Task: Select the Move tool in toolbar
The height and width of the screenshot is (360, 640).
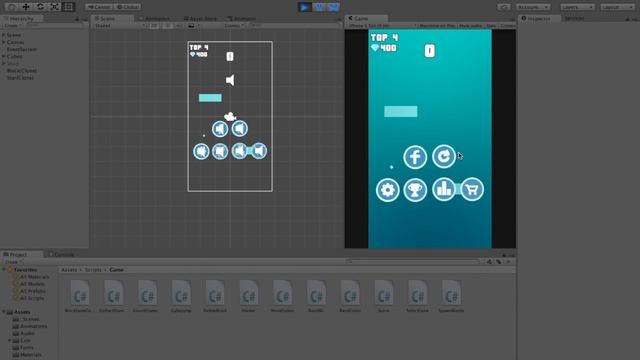Action: 26,7
